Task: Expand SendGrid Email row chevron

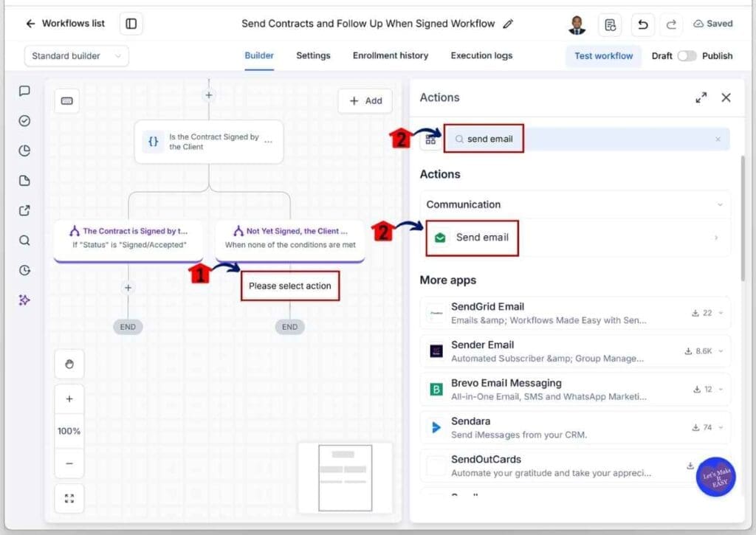Action: click(721, 313)
